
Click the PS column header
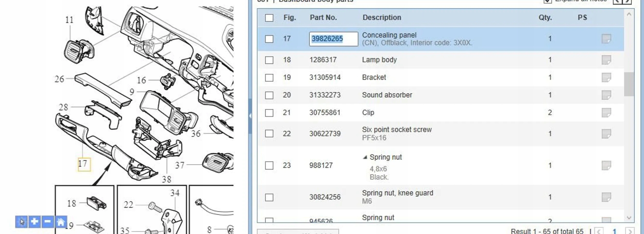(x=582, y=18)
